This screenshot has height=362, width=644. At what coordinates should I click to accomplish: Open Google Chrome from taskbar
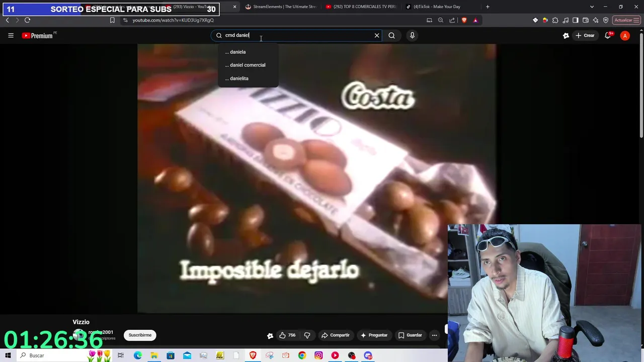(302, 355)
